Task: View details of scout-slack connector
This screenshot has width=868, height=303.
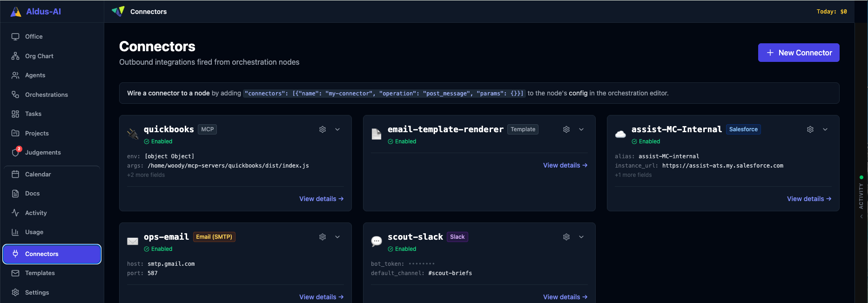Action: pyautogui.click(x=565, y=297)
